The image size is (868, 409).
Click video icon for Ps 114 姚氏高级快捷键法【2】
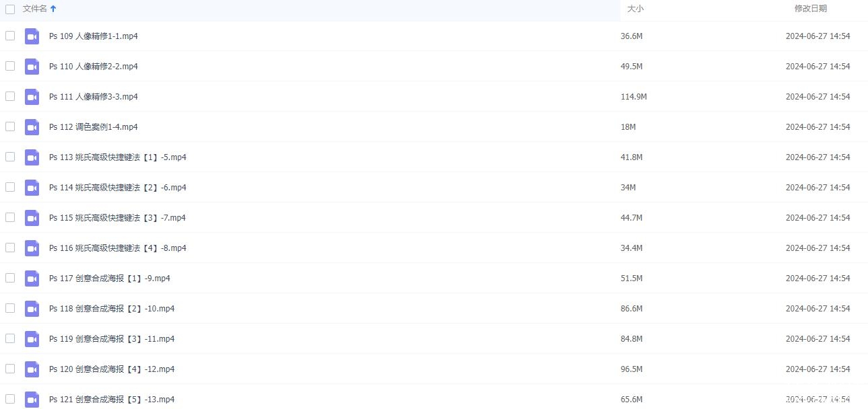tap(32, 188)
